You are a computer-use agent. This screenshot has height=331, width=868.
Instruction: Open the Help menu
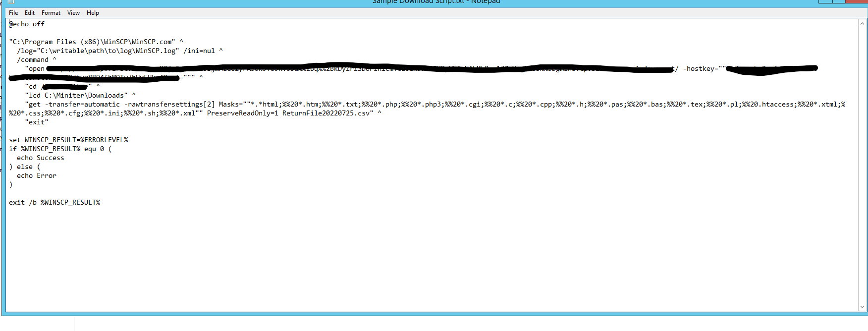tap(93, 13)
